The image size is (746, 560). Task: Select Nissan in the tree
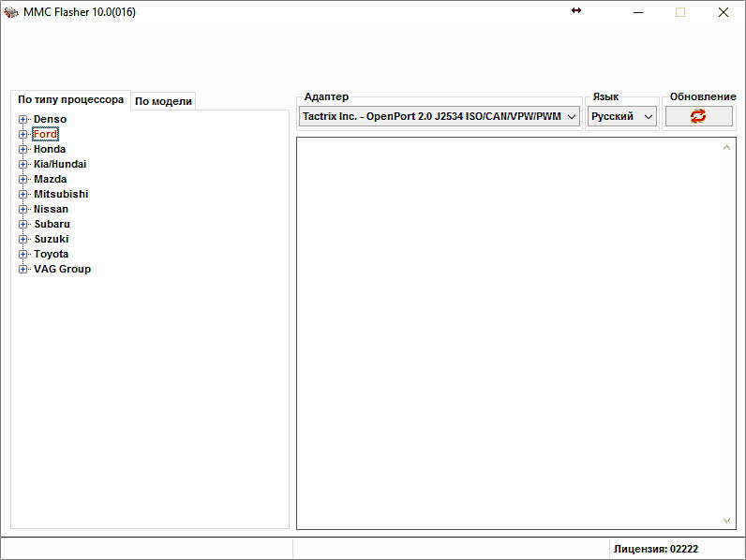(x=51, y=209)
